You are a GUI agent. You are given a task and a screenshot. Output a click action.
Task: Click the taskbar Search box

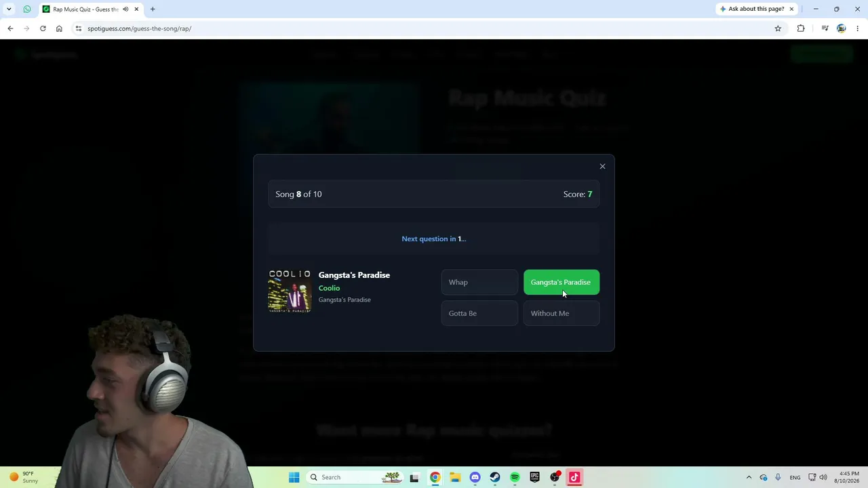[355, 477]
